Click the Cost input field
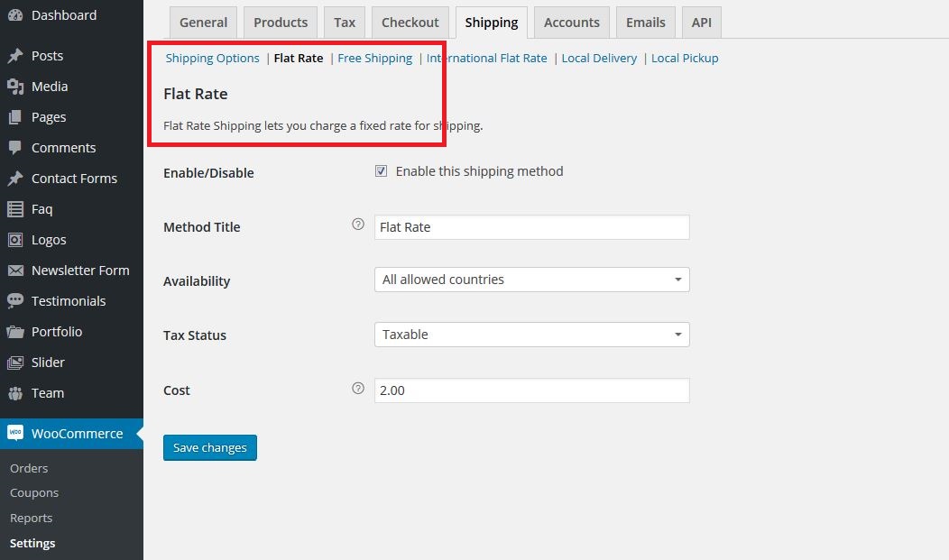 click(x=532, y=390)
